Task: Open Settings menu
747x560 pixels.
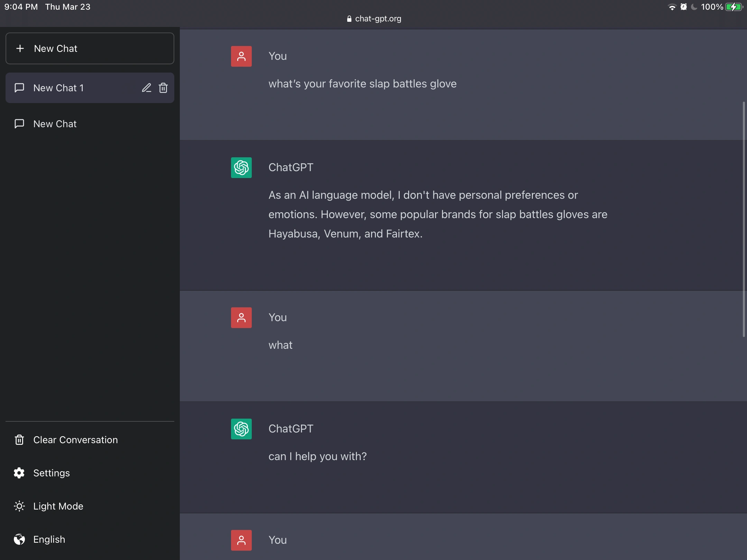Action: (x=52, y=473)
